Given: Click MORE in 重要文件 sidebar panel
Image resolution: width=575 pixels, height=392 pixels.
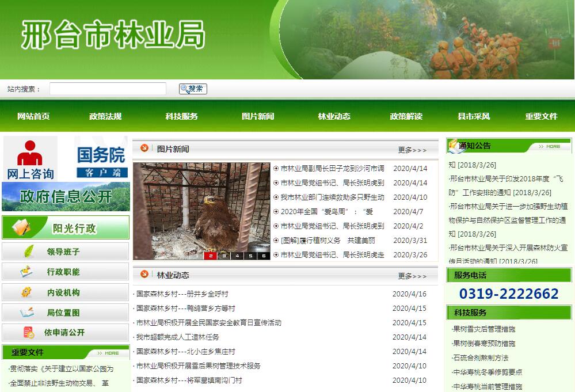Looking at the screenshot, I should pyautogui.click(x=108, y=353).
